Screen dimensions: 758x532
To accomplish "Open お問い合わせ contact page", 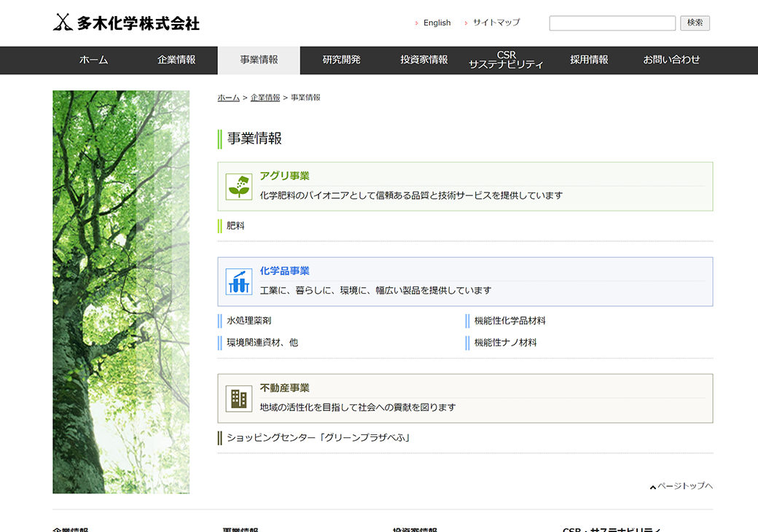I will point(671,60).
